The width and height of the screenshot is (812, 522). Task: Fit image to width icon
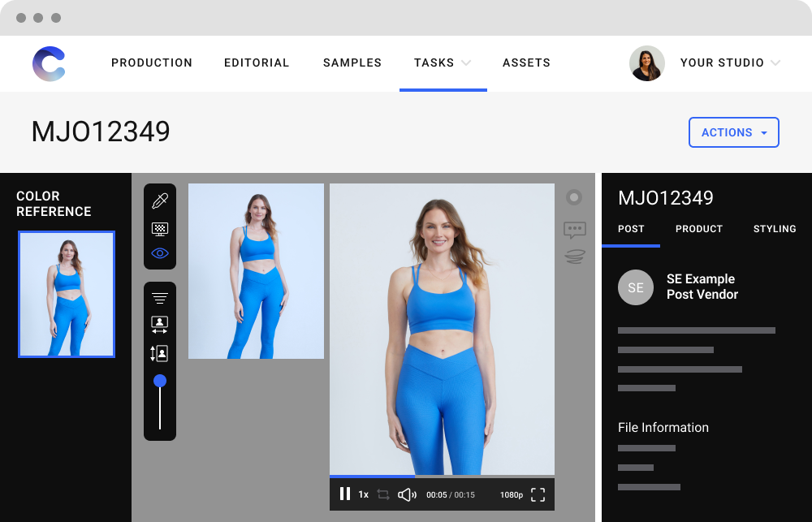point(160,325)
